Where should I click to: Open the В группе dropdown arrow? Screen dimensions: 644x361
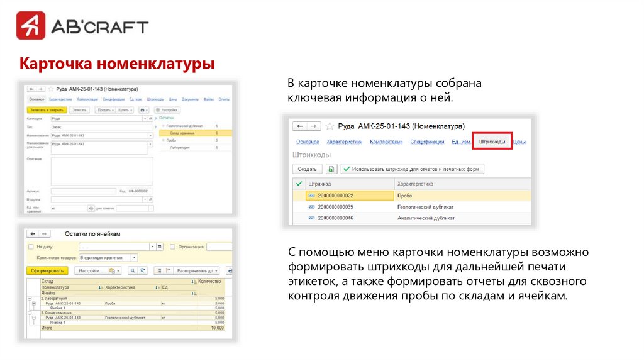click(x=145, y=199)
